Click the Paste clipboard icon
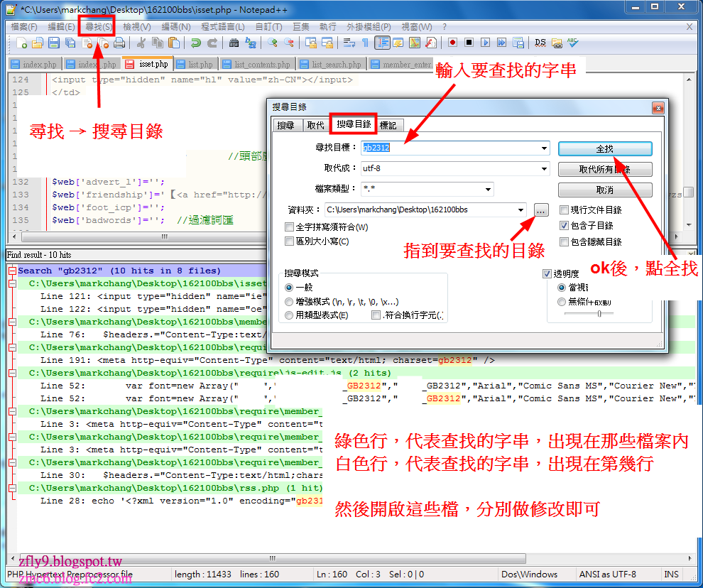Viewport: 703px width, 588px height. (173, 43)
